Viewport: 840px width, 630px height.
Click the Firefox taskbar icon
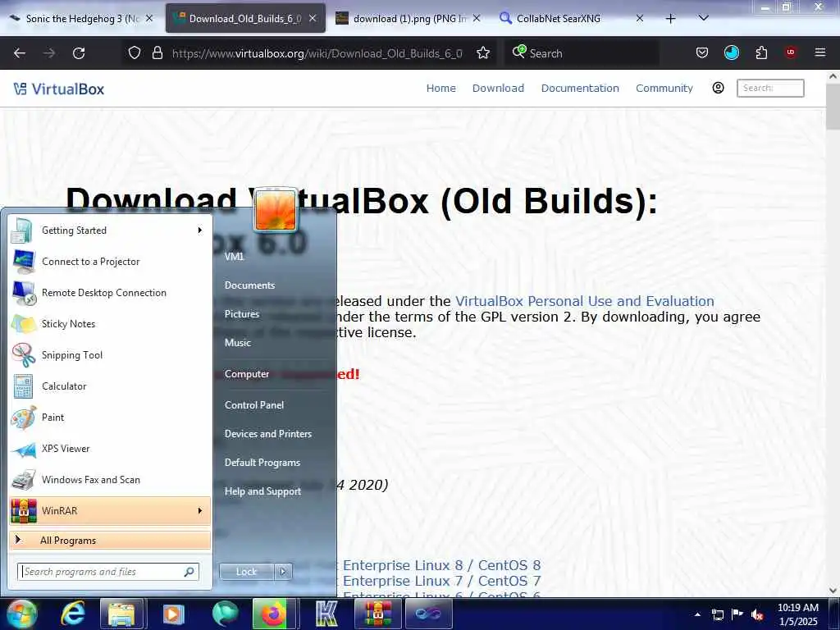(274, 614)
